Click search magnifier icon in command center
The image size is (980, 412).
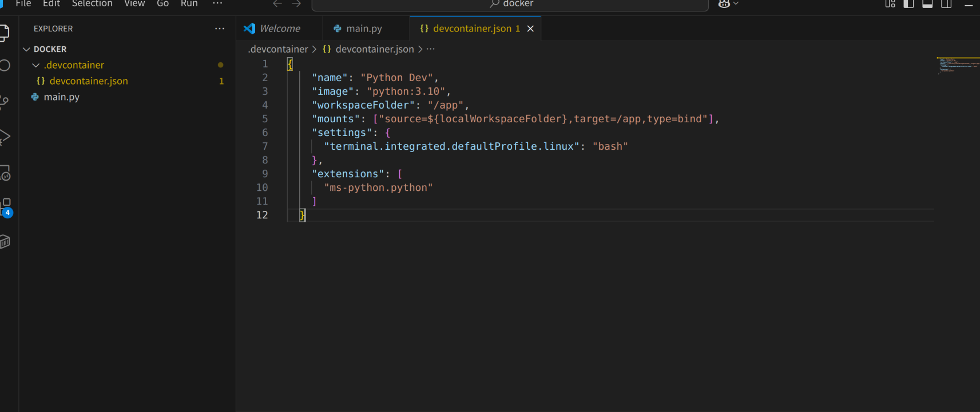pos(495,4)
